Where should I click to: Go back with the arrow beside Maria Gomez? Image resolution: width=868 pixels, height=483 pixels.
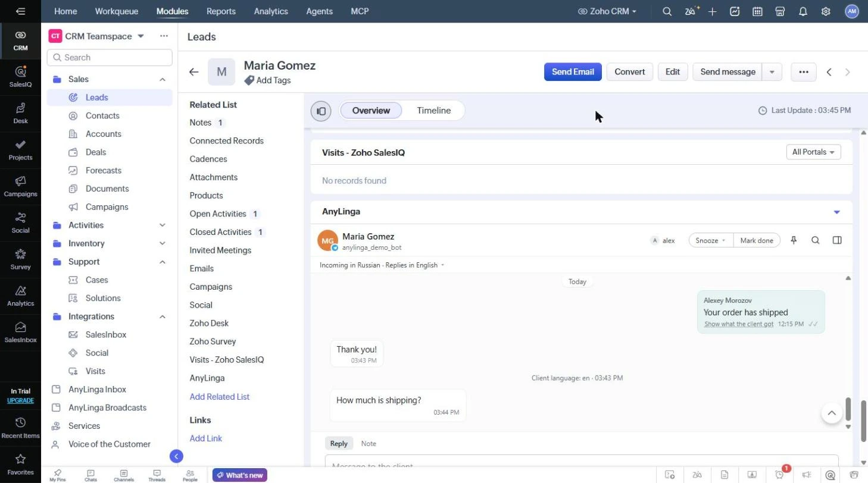193,72
